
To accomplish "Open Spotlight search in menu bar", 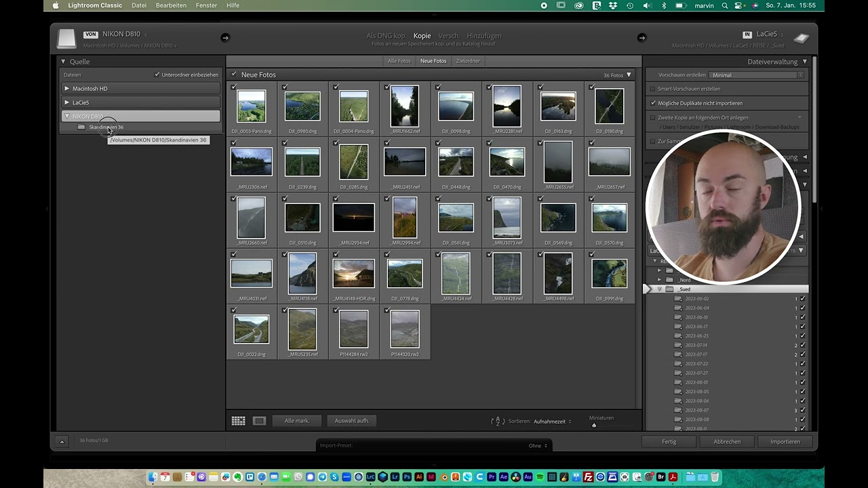I will (x=725, y=5).
